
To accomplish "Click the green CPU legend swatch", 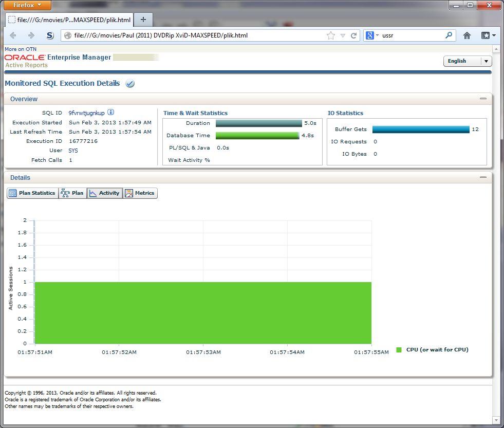I will [x=399, y=350].
